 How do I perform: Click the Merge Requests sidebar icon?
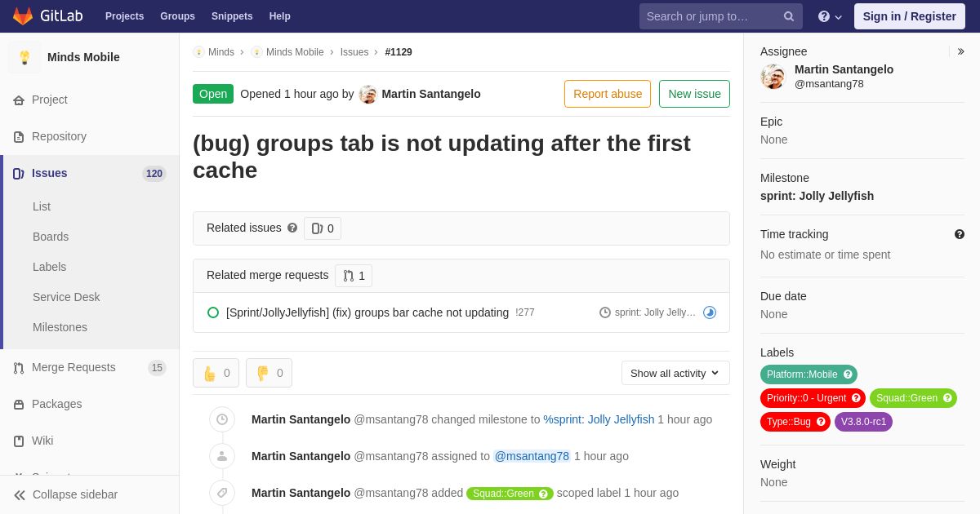click(19, 368)
